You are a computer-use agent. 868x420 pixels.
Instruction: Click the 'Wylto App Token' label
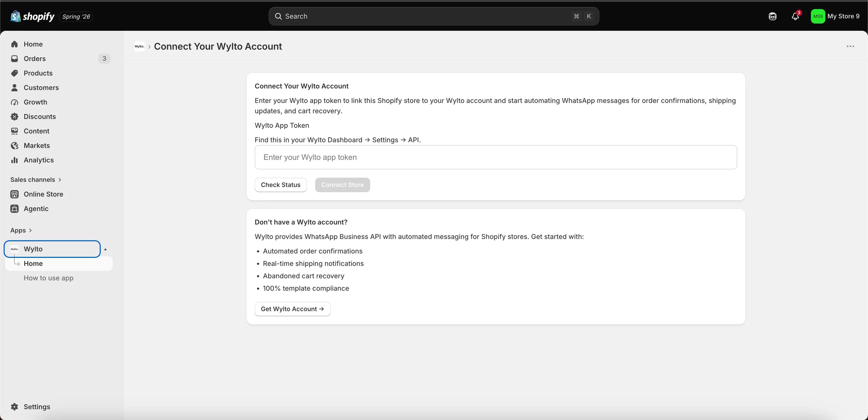pyautogui.click(x=282, y=125)
